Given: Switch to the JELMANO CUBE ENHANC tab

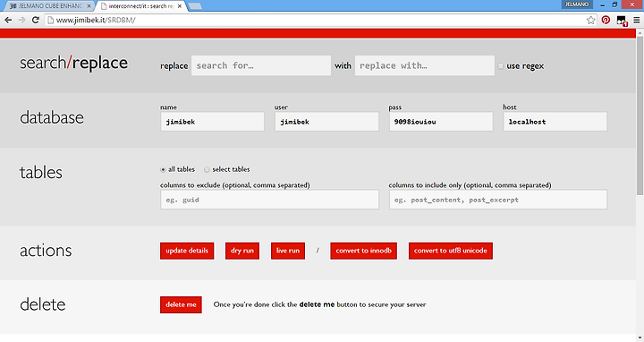Looking at the screenshot, I should [x=48, y=6].
